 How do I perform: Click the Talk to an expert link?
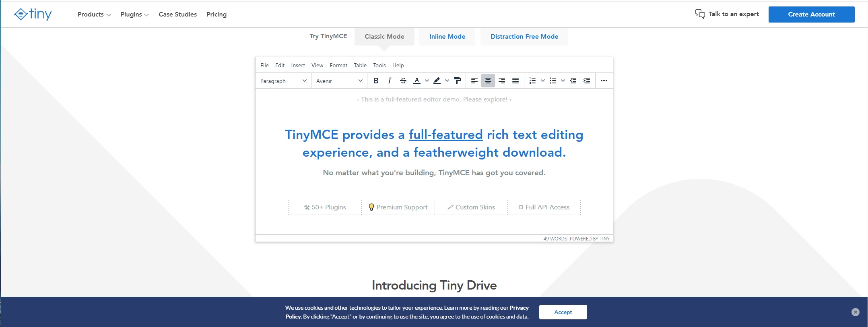pos(734,14)
